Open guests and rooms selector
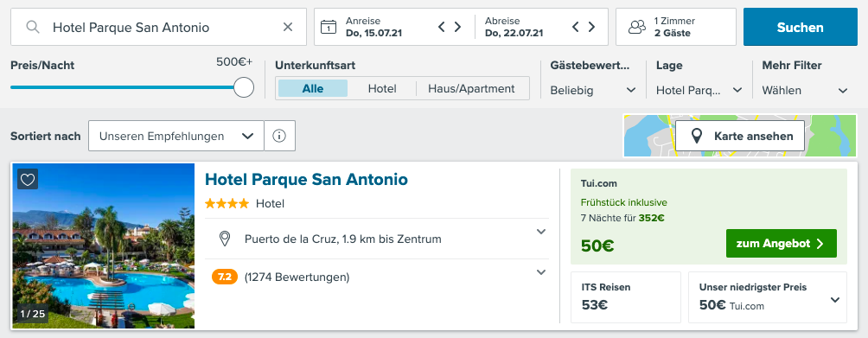This screenshot has width=868, height=338. coord(676,27)
